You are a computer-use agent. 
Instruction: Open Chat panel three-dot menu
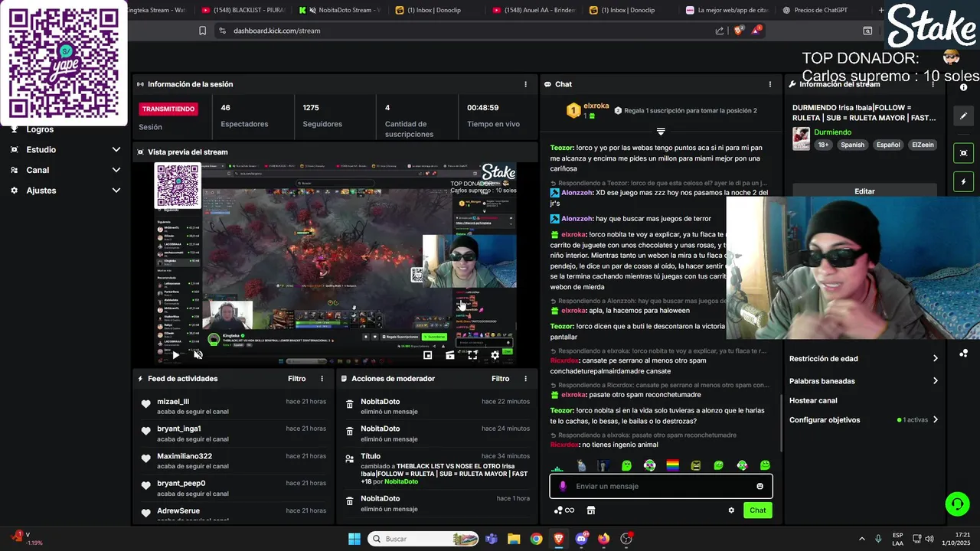(770, 84)
